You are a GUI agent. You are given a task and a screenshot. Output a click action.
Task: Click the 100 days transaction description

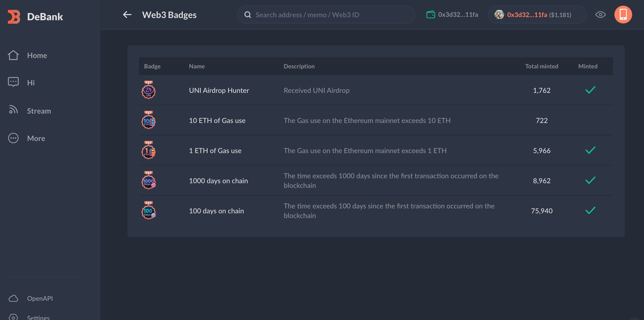click(x=389, y=211)
